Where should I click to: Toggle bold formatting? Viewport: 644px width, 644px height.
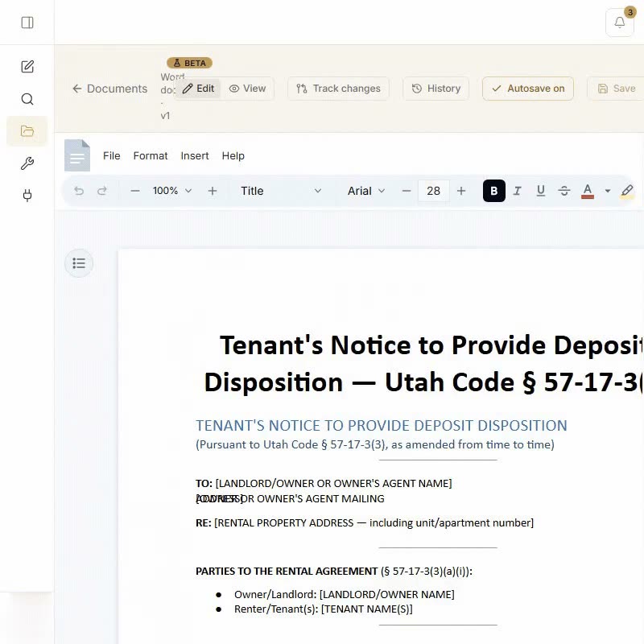pyautogui.click(x=494, y=191)
